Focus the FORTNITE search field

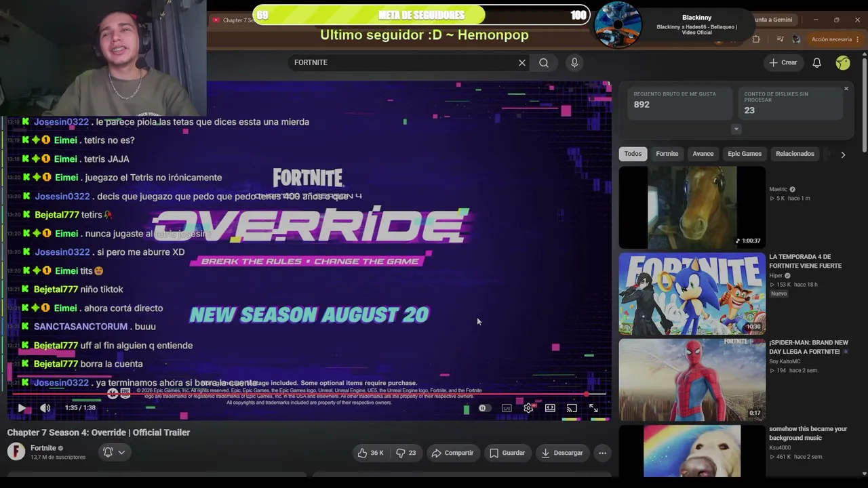pyautogui.click(x=403, y=62)
